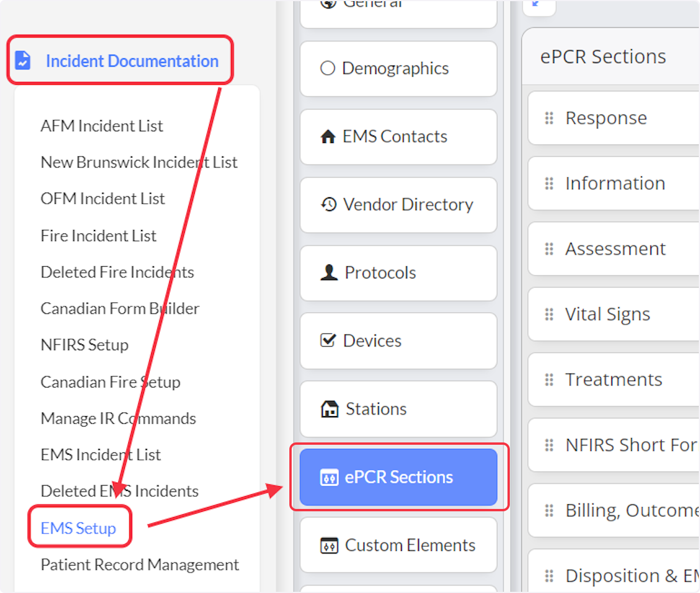The width and height of the screenshot is (700, 593).
Task: Open Patient Record Management
Action: [x=139, y=564]
